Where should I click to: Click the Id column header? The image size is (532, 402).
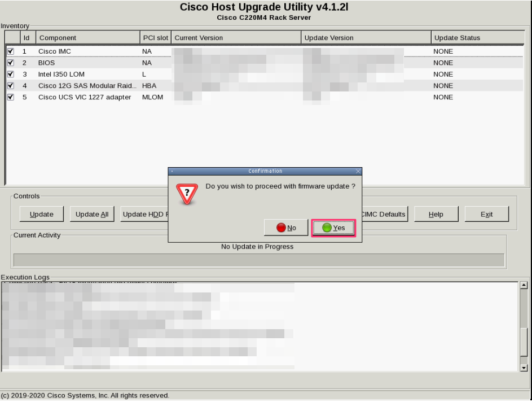(x=28, y=38)
